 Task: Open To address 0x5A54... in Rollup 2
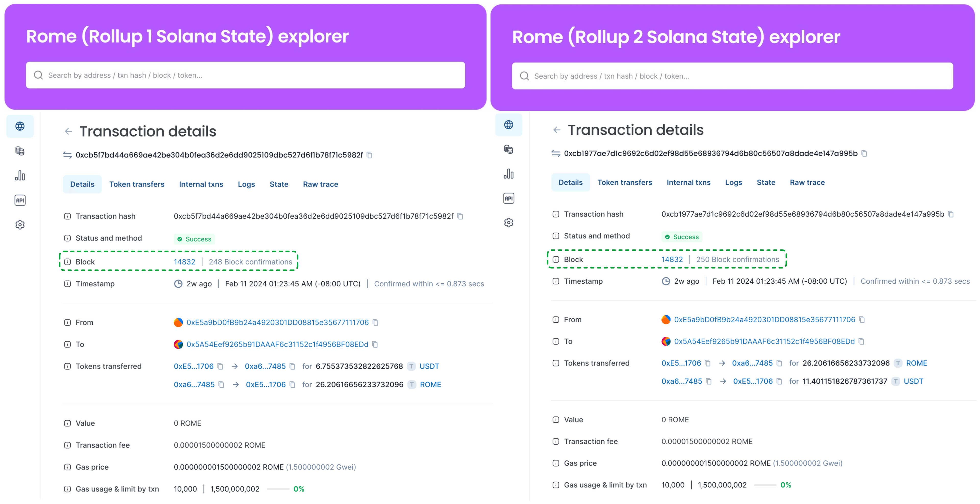tap(764, 342)
